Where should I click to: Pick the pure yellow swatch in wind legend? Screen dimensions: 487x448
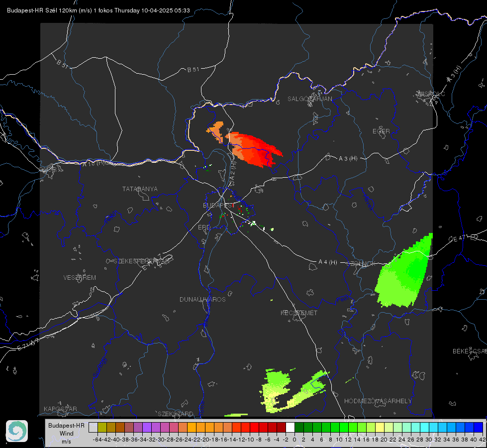(x=380, y=427)
